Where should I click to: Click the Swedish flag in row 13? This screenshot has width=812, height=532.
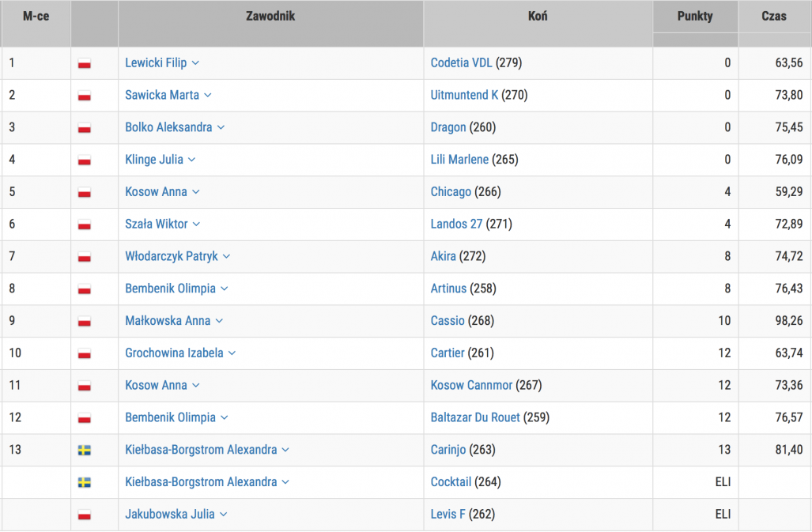point(84,451)
